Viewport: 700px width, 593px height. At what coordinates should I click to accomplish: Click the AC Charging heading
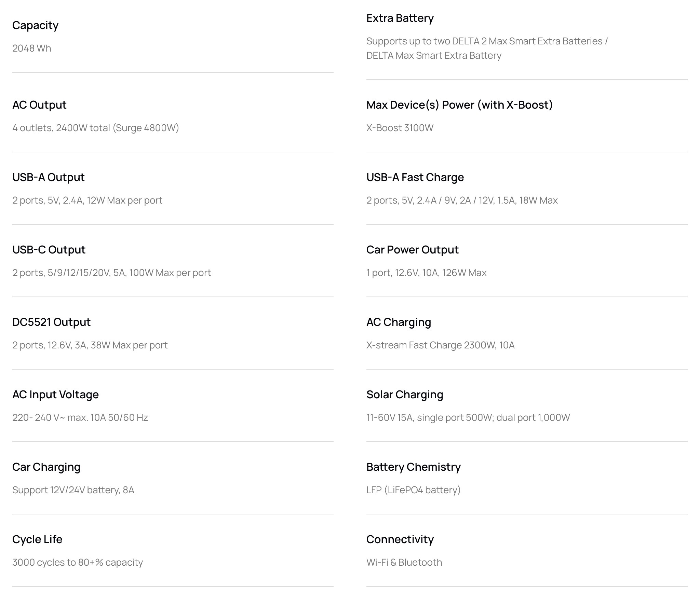click(x=399, y=322)
